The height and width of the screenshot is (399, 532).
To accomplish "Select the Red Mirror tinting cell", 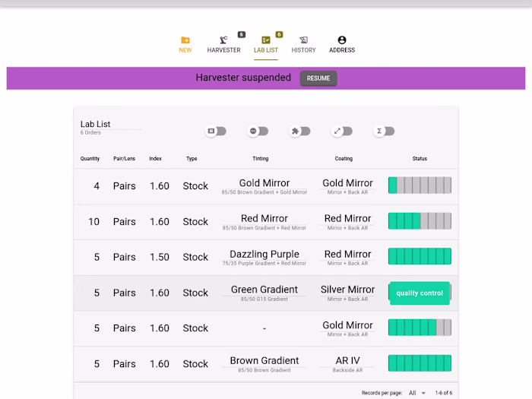I will pyautogui.click(x=264, y=222).
